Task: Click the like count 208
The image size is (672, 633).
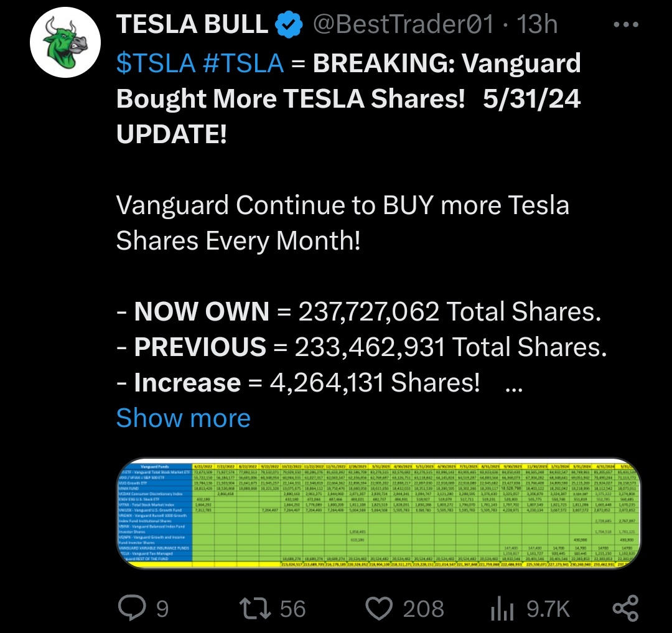Action: tap(423, 609)
